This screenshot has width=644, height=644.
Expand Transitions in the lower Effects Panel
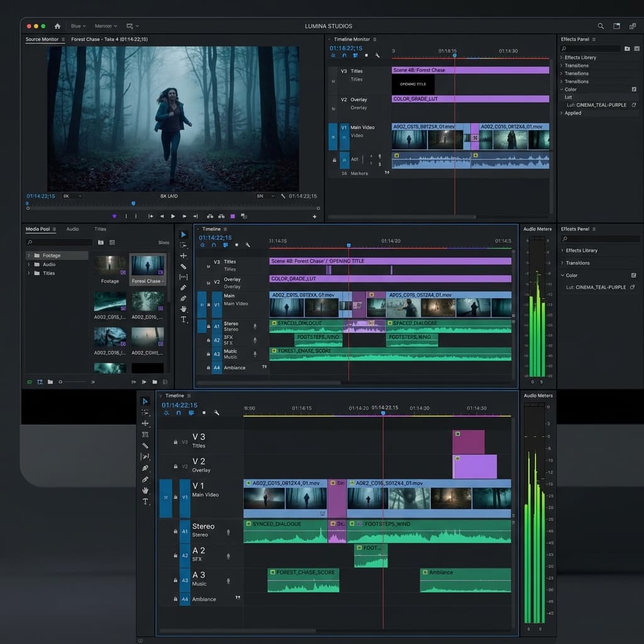click(x=562, y=263)
